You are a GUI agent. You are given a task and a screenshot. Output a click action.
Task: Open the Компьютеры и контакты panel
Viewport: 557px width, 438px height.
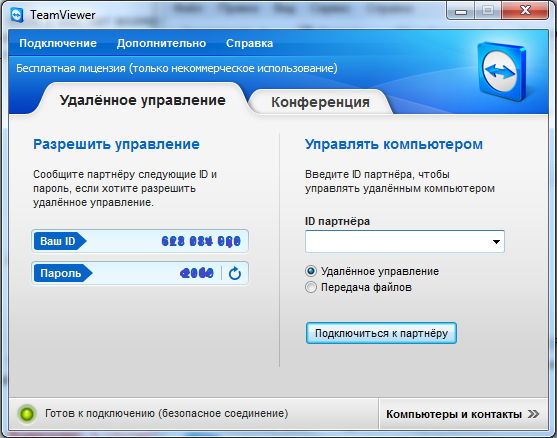463,414
